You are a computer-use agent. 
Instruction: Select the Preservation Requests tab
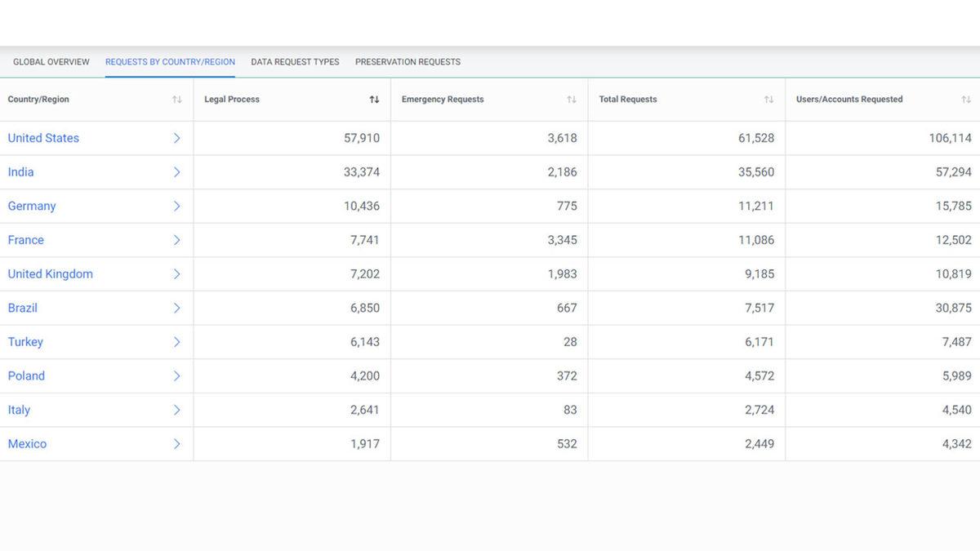(408, 62)
